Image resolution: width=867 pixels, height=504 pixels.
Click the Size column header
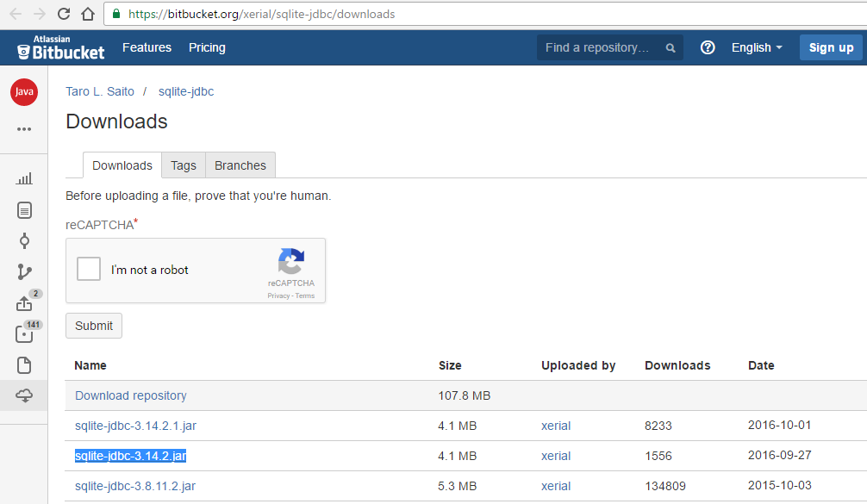450,365
